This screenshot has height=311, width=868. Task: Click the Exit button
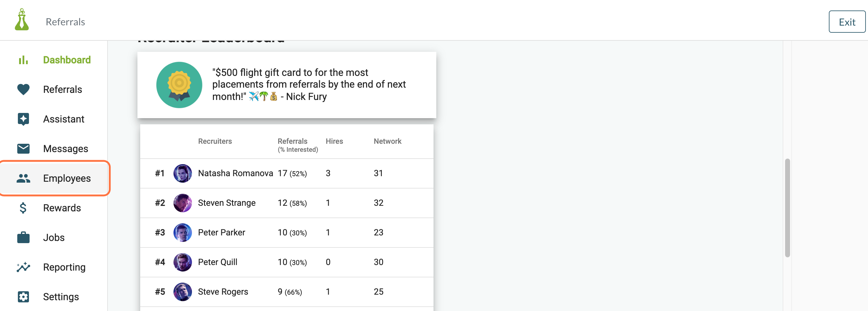(x=847, y=22)
